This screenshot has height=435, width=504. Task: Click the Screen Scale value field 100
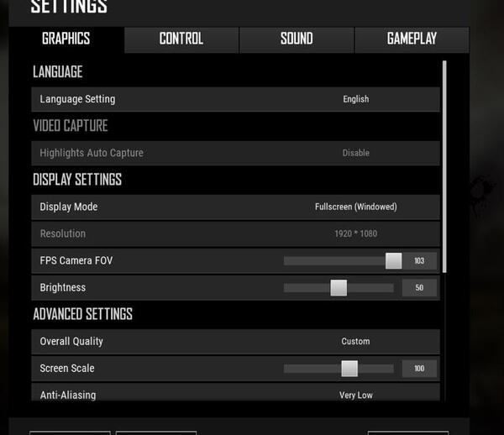(419, 368)
